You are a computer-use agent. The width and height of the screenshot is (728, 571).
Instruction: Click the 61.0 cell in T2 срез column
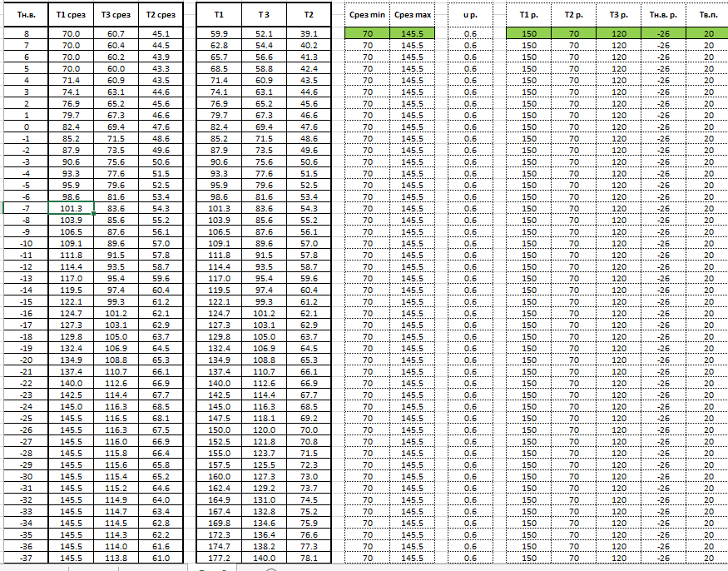click(x=160, y=558)
